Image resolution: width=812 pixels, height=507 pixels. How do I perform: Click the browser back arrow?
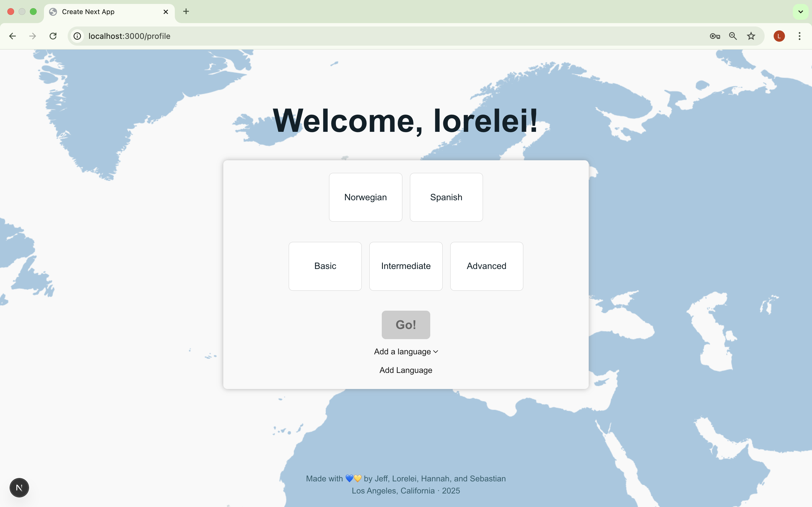12,36
